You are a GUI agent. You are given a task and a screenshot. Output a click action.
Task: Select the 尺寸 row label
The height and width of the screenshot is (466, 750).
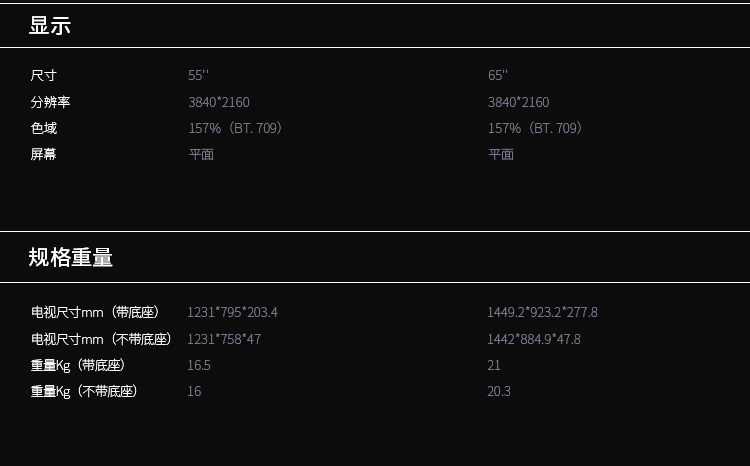coord(44,76)
